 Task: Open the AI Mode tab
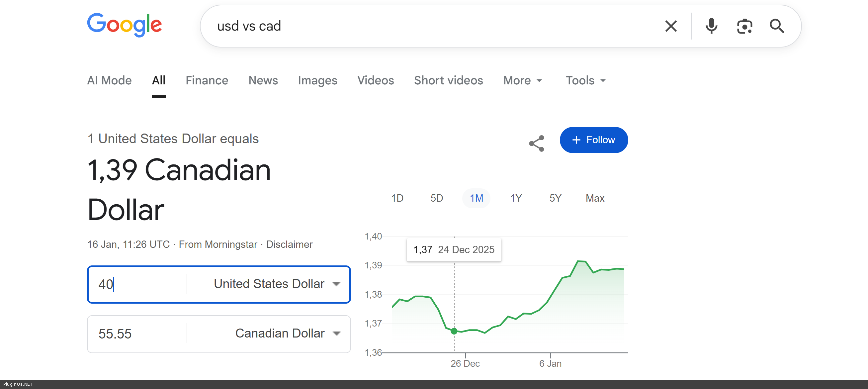[109, 81]
